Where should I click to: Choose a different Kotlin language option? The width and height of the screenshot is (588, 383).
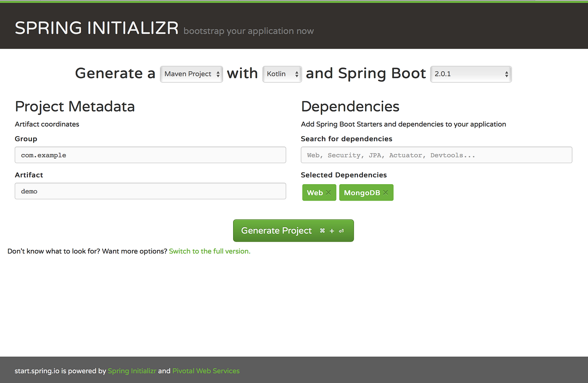pos(282,74)
